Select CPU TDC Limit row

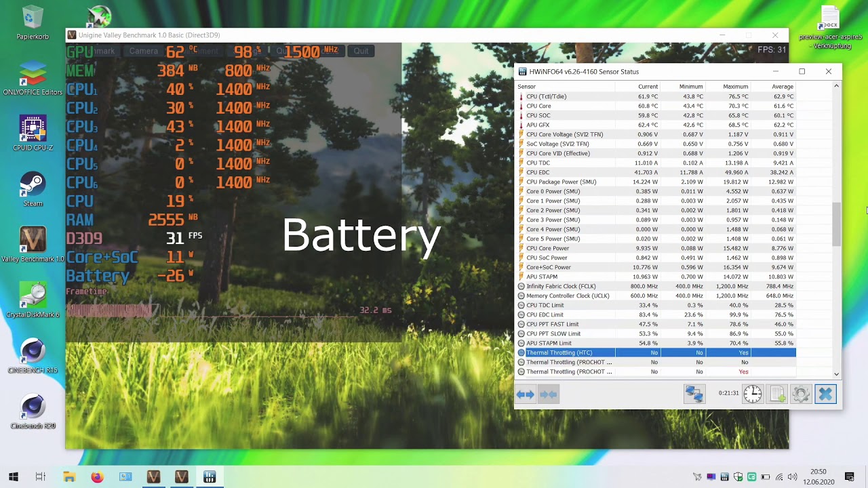tap(655, 305)
